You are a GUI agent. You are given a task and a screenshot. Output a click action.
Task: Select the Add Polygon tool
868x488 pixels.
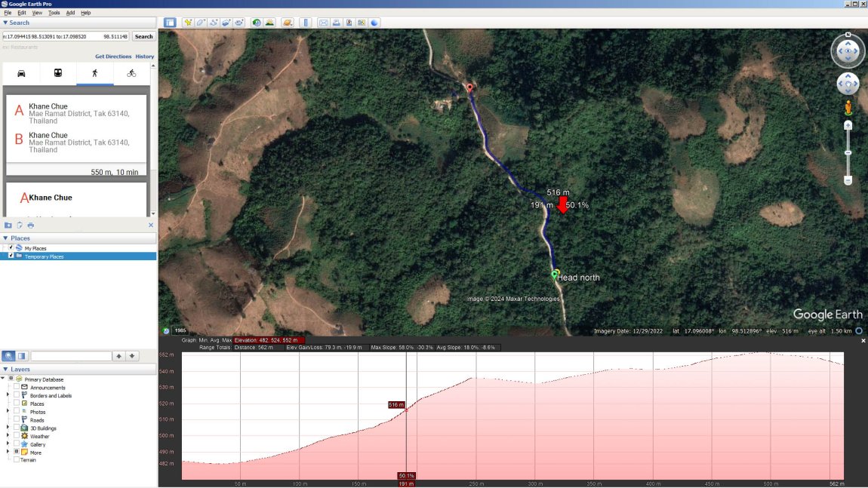click(199, 23)
